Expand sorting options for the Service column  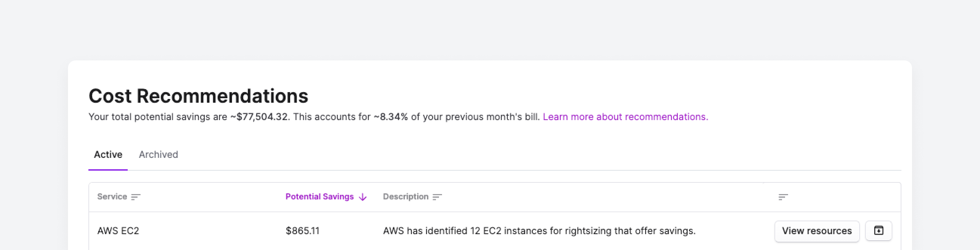point(136,197)
